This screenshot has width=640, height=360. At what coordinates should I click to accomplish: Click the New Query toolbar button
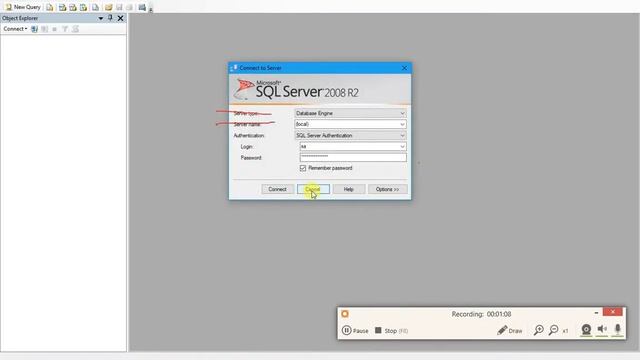pos(23,7)
